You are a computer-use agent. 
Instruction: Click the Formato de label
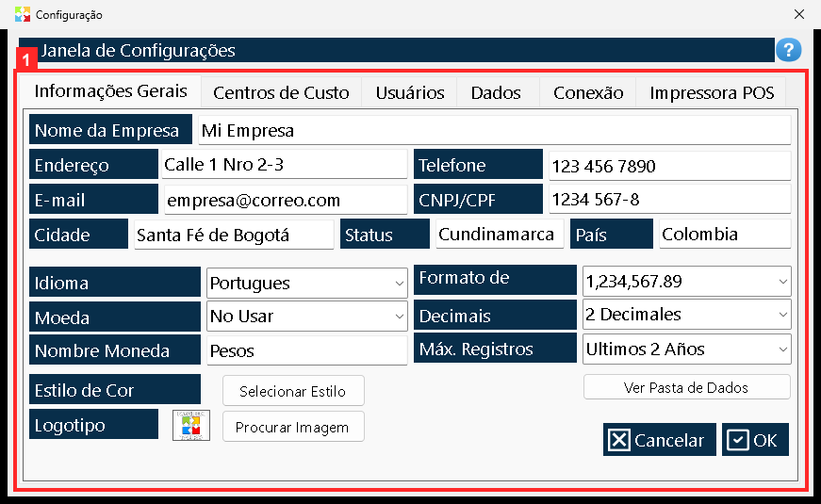pos(495,280)
